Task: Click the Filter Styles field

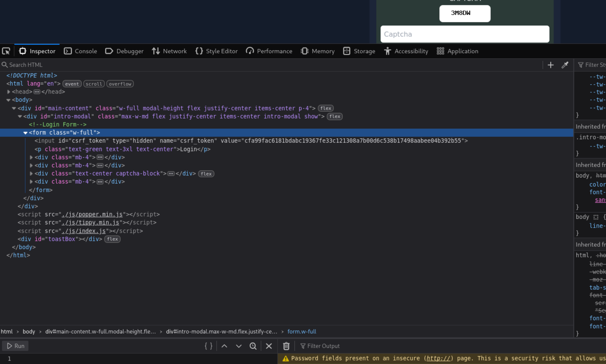Action: 592,65
